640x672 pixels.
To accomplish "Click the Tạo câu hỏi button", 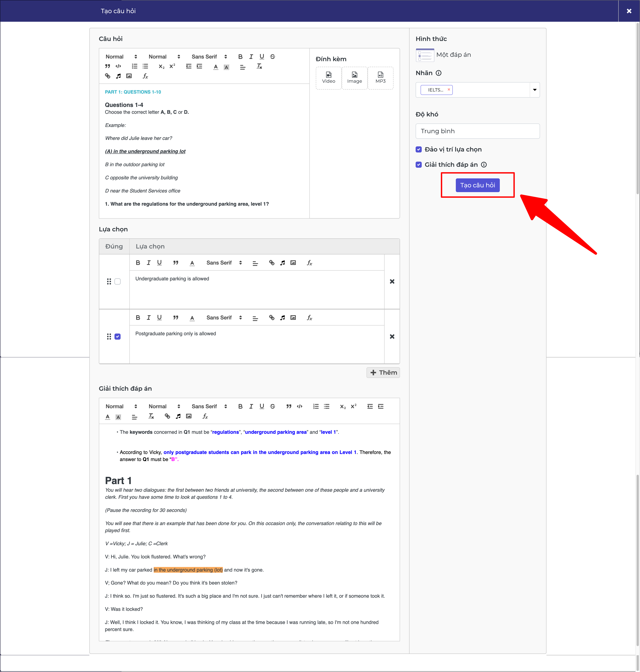I will coord(478,185).
